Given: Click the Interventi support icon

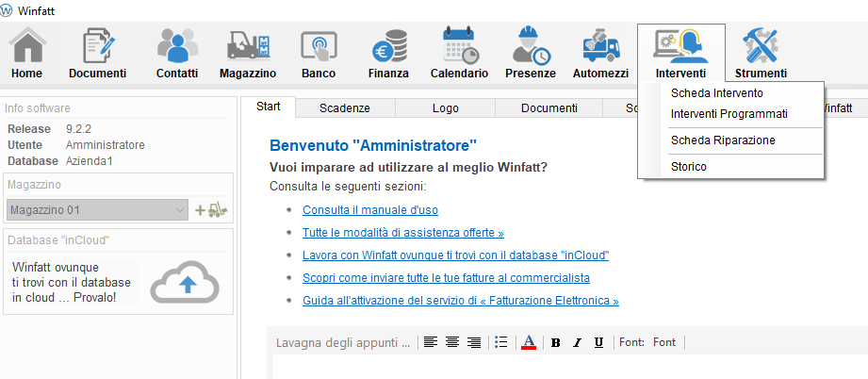Looking at the screenshot, I should pyautogui.click(x=680, y=46).
